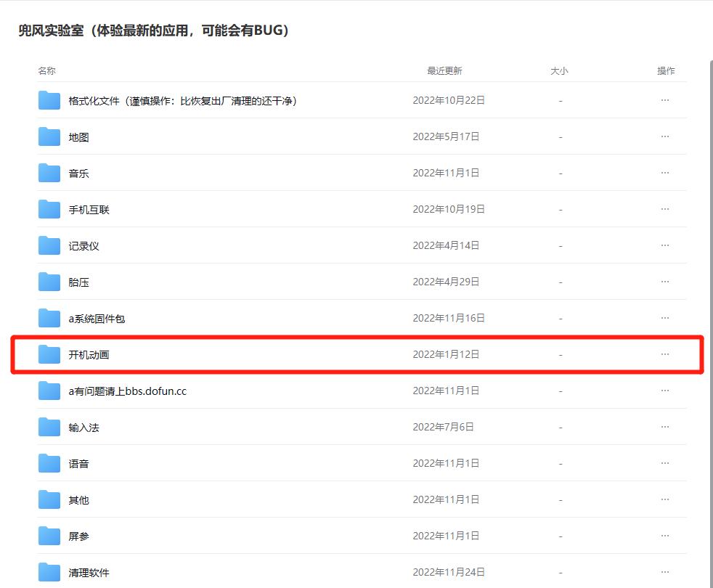Screen dimensions: 713x588
Task: Open the actions menu for 开机动画
Action: (665, 354)
